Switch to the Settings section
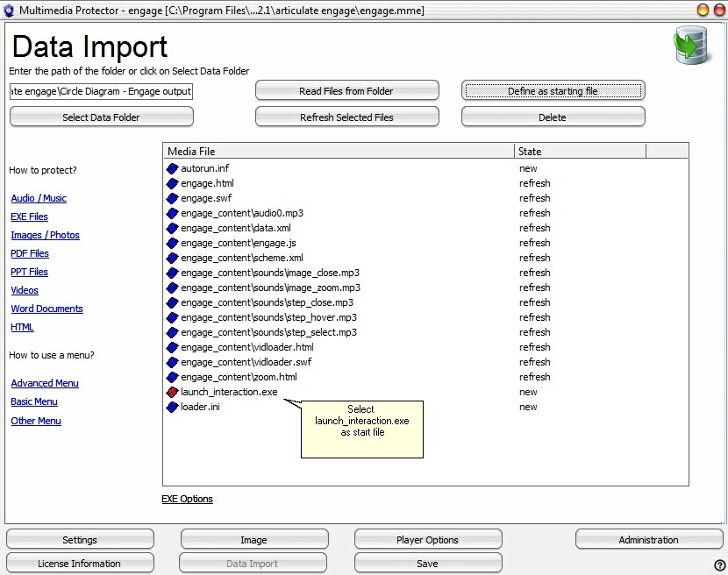This screenshot has width=728, height=575. [x=80, y=540]
